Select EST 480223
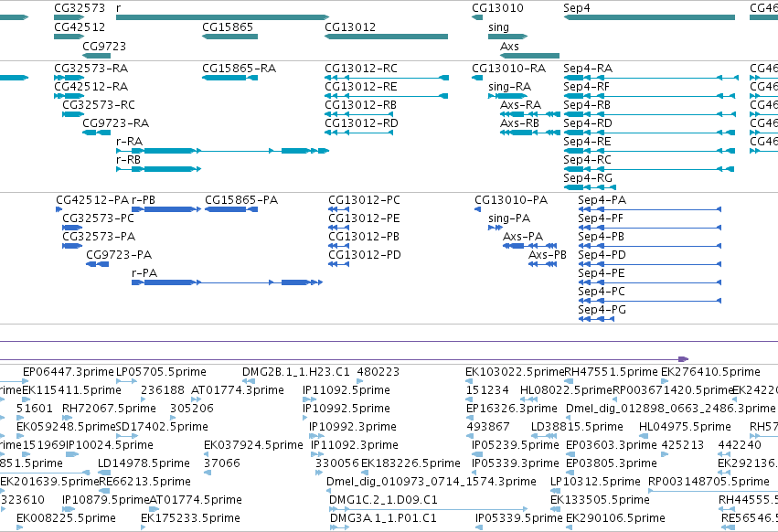 click(x=378, y=372)
